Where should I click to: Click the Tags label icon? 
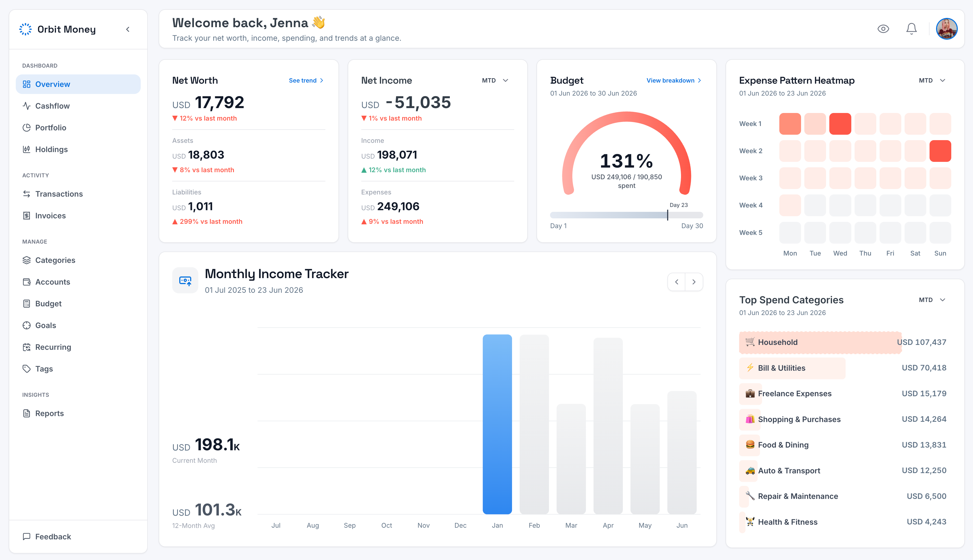(27, 369)
